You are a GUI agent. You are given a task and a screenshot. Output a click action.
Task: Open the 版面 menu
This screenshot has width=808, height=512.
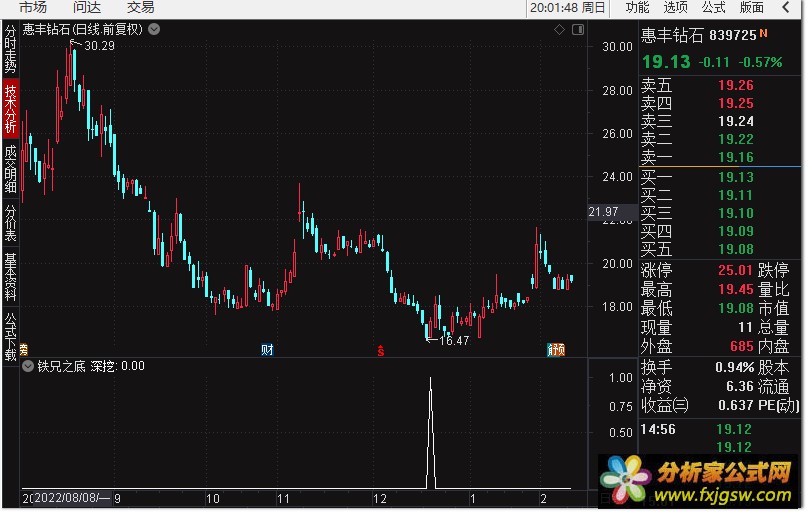click(x=752, y=7)
